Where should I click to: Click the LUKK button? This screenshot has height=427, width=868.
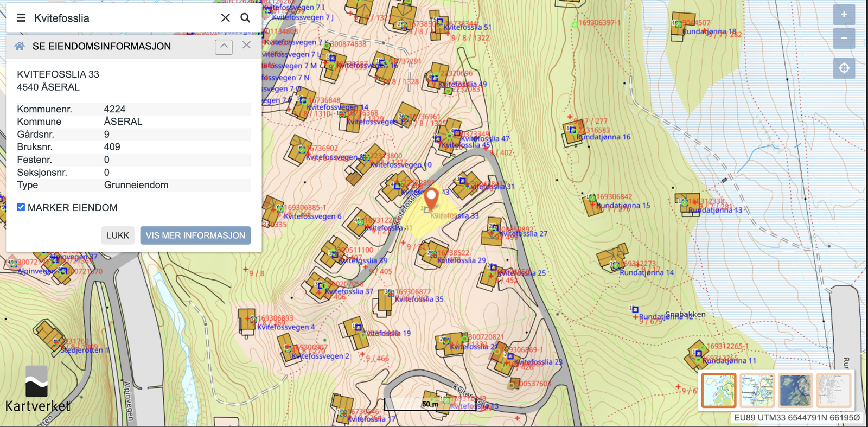(x=118, y=235)
